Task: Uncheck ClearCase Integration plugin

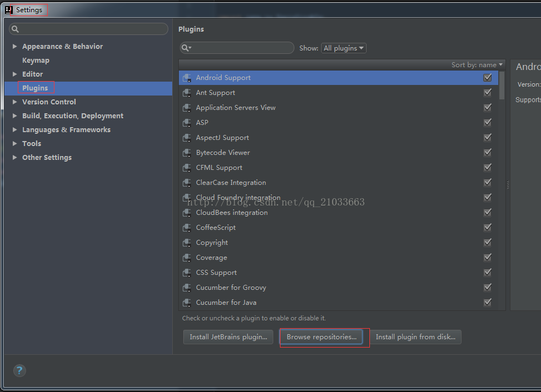Action: click(x=488, y=182)
